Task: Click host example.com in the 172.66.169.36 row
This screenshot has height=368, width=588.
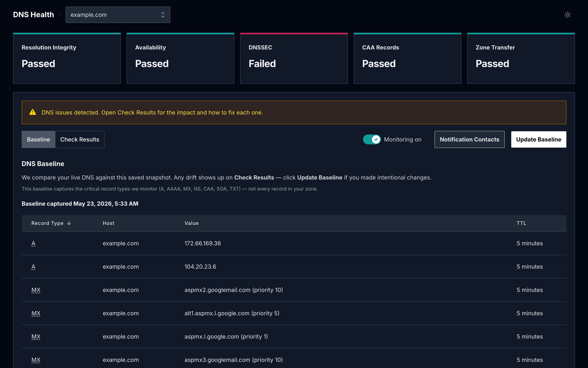Action: point(120,243)
